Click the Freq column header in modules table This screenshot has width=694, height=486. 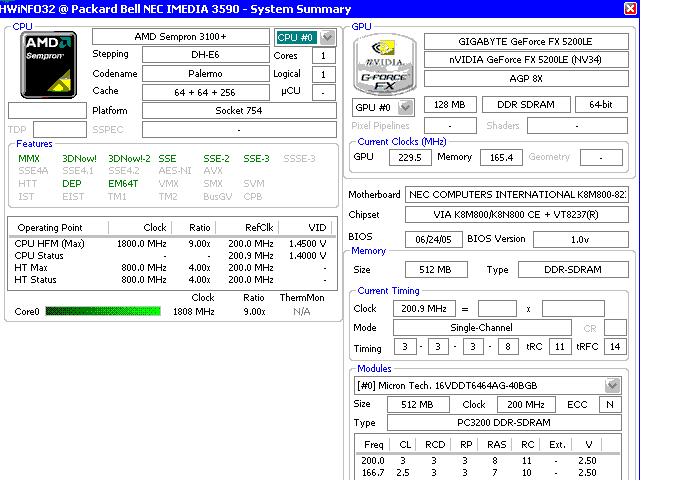(x=373, y=444)
